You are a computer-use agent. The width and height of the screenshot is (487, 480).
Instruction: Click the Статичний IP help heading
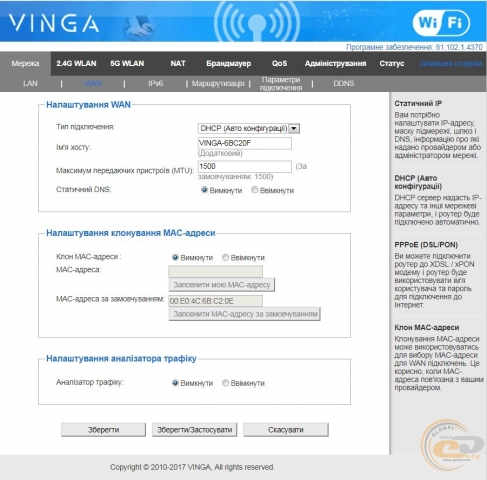coord(418,103)
